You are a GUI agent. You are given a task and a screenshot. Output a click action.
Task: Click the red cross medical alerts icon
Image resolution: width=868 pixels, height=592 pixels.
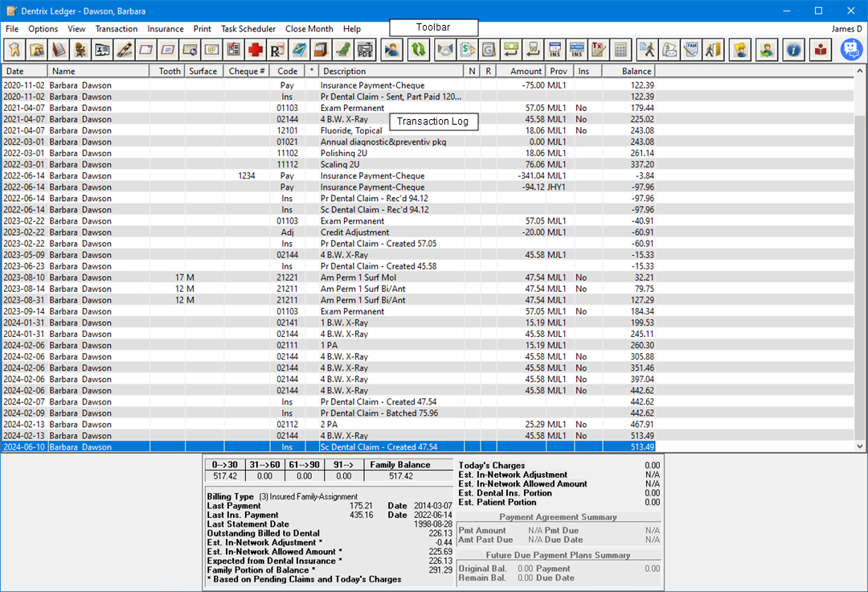pyautogui.click(x=256, y=50)
